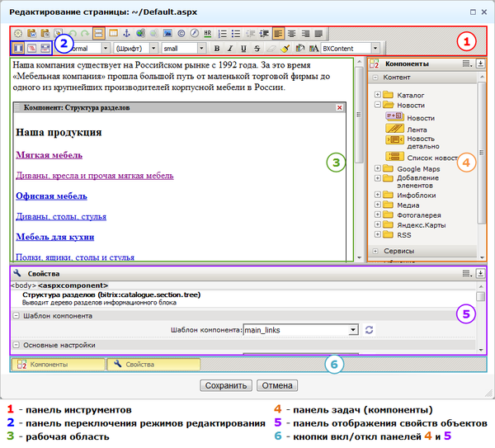
Task: Toggle align right button
Action: [x=305, y=34]
